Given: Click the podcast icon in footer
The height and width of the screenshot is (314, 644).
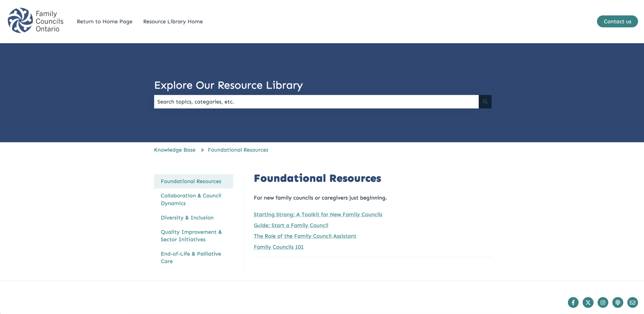Looking at the screenshot, I should (x=618, y=302).
